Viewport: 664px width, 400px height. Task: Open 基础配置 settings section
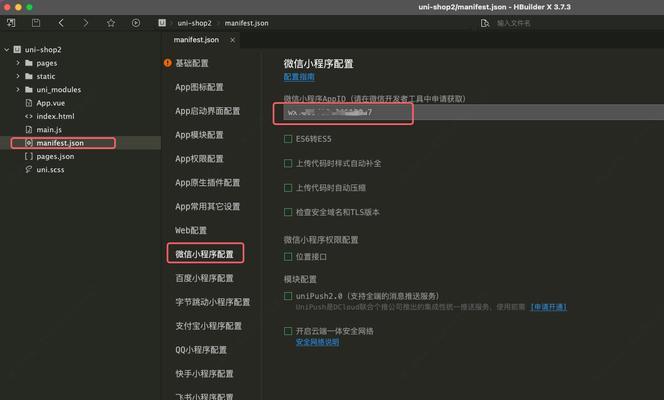pyautogui.click(x=192, y=63)
